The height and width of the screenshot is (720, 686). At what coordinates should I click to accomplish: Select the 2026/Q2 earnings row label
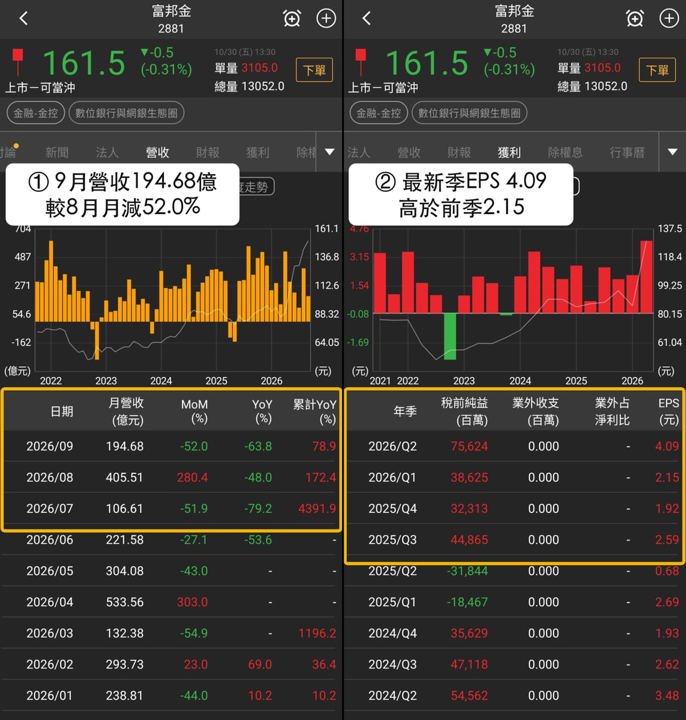[x=393, y=446]
